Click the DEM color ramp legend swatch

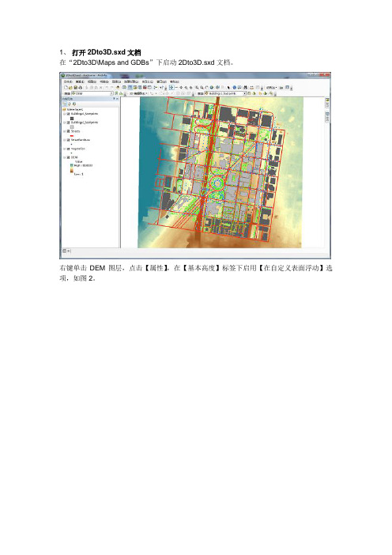[72, 168]
